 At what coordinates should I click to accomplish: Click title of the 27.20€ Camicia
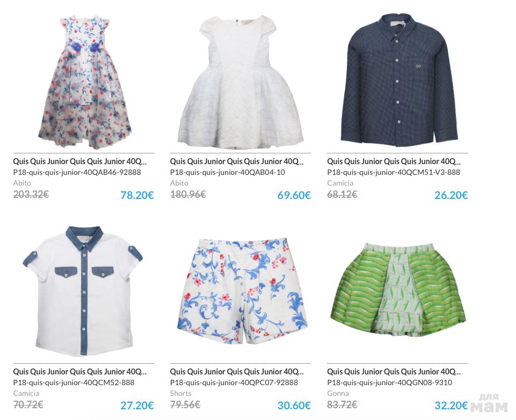coord(80,372)
